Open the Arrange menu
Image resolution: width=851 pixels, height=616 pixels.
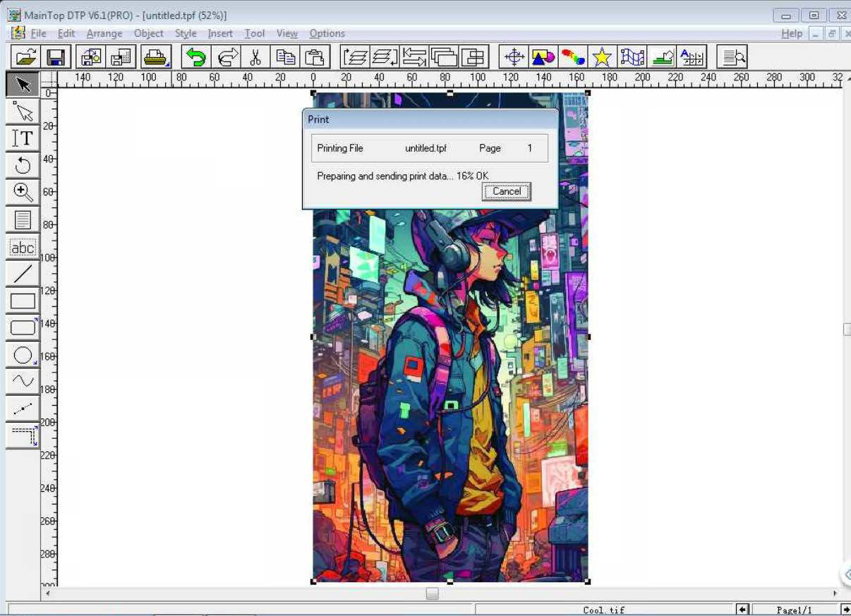(104, 33)
